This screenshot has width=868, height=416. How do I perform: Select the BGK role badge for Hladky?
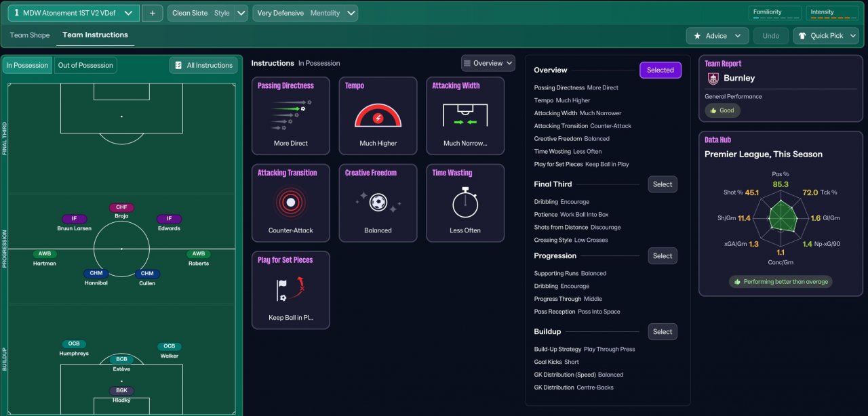[x=122, y=391]
